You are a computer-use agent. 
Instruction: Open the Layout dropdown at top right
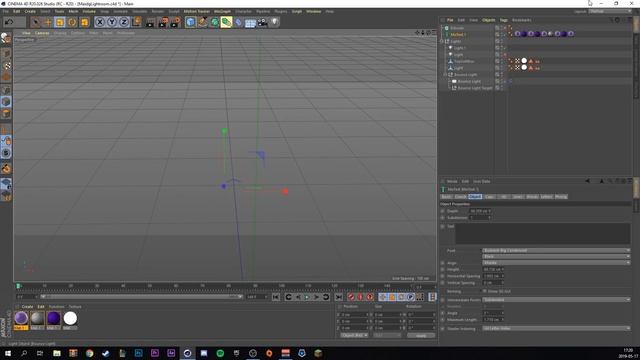tap(610, 11)
